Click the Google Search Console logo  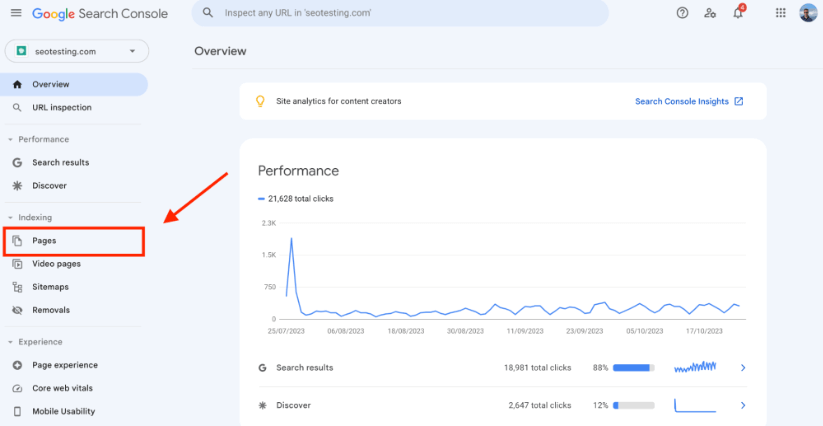pyautogui.click(x=100, y=14)
